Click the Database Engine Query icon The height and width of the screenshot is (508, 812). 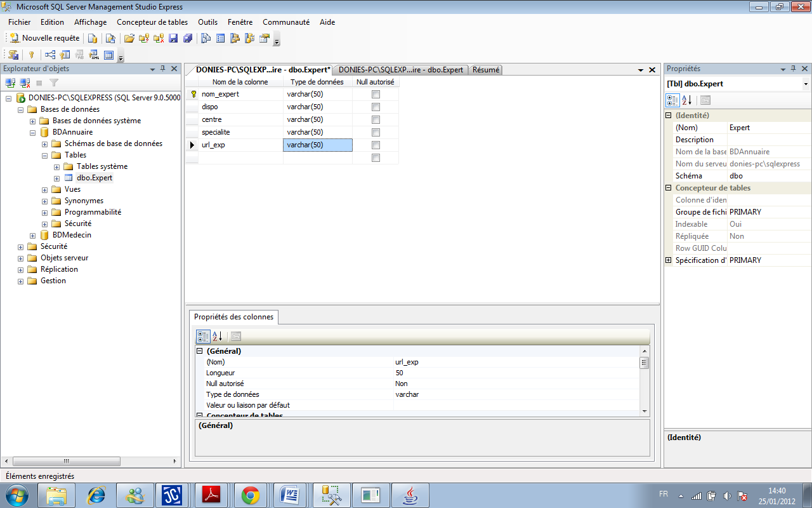pos(93,38)
